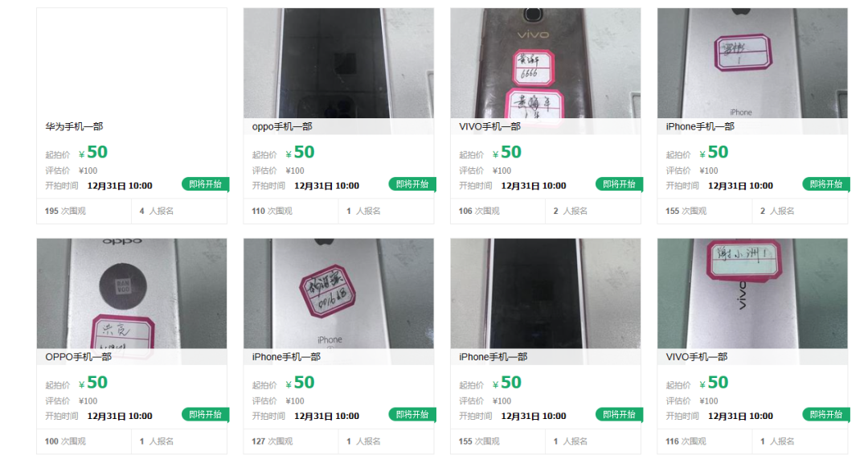Viewport: 868px width, 460px height.
Task: Click 即将开始 on the first-row VIVO card
Action: tap(620, 184)
